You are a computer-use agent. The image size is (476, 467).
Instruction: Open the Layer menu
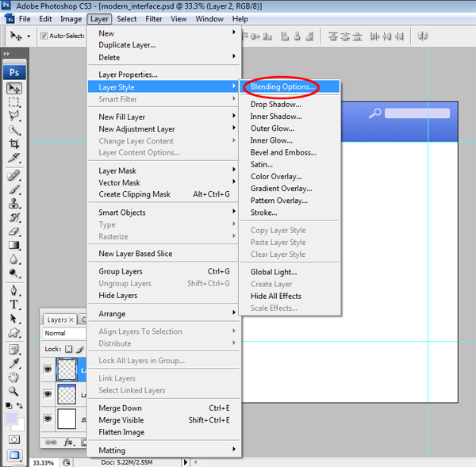pyautogui.click(x=99, y=19)
